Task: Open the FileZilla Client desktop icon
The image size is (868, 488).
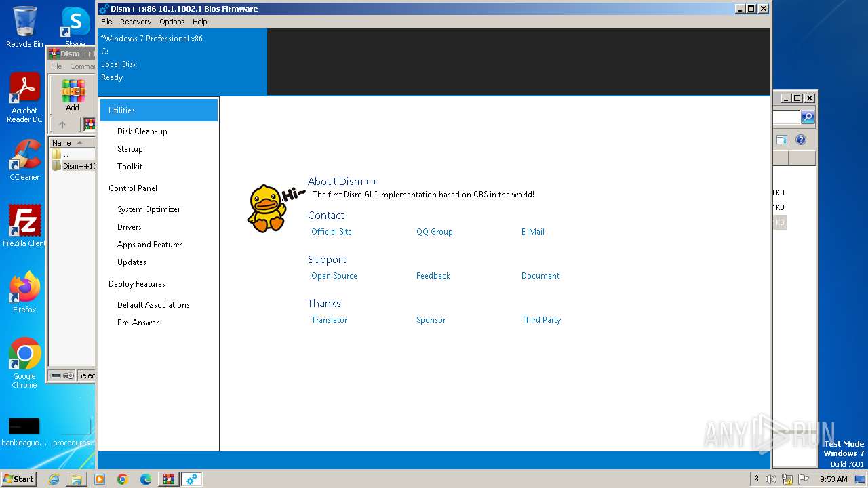Action: pyautogui.click(x=24, y=226)
